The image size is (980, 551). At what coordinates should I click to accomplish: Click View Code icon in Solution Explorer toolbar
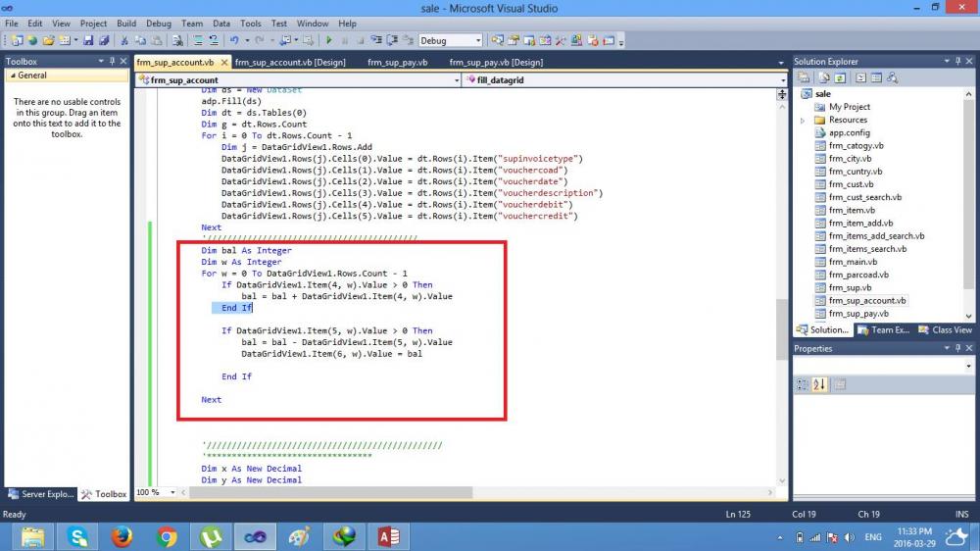coord(860,77)
